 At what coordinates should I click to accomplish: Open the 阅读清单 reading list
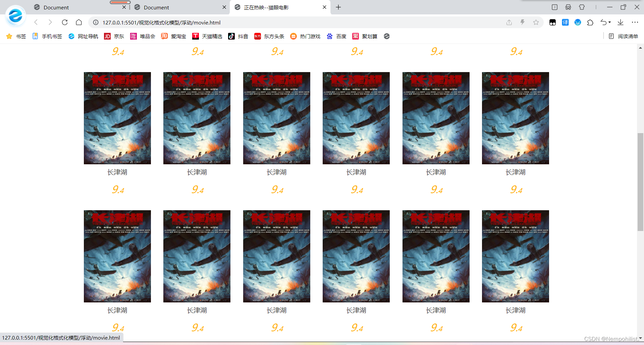[x=623, y=36]
